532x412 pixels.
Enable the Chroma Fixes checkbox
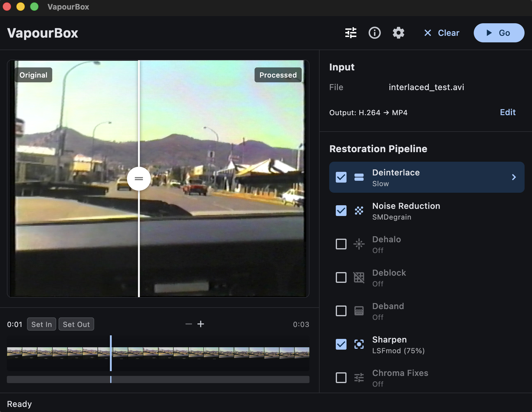[x=341, y=378]
